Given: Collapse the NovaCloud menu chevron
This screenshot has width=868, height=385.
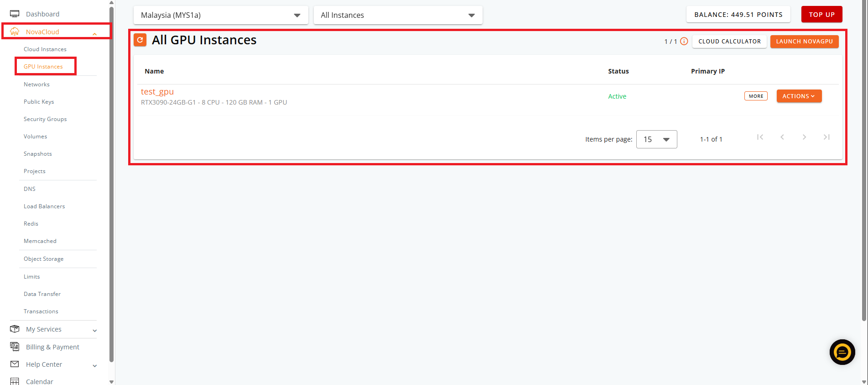Looking at the screenshot, I should click(x=94, y=34).
